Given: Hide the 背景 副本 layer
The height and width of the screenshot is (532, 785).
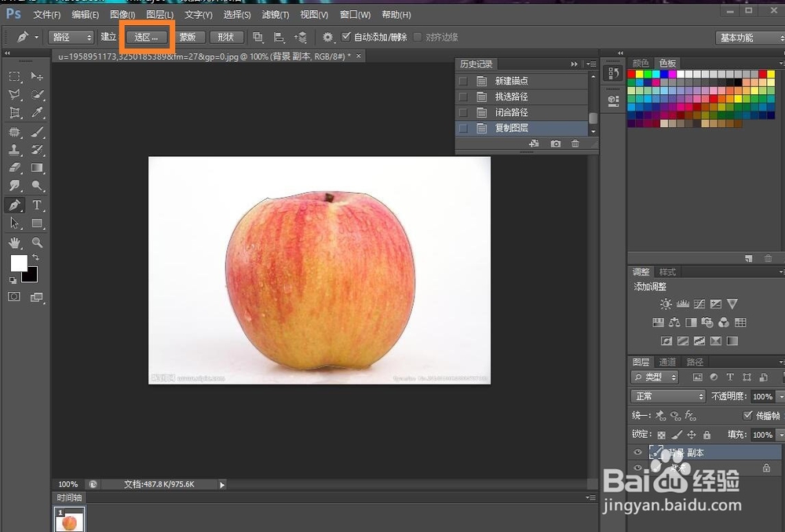Looking at the screenshot, I should tap(637, 453).
